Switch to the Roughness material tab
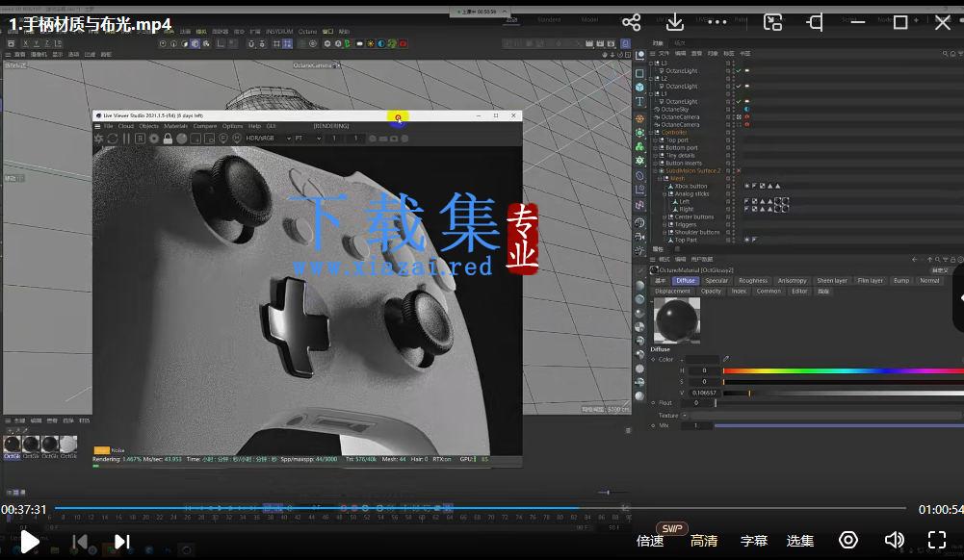The height and width of the screenshot is (560, 964). pos(752,281)
